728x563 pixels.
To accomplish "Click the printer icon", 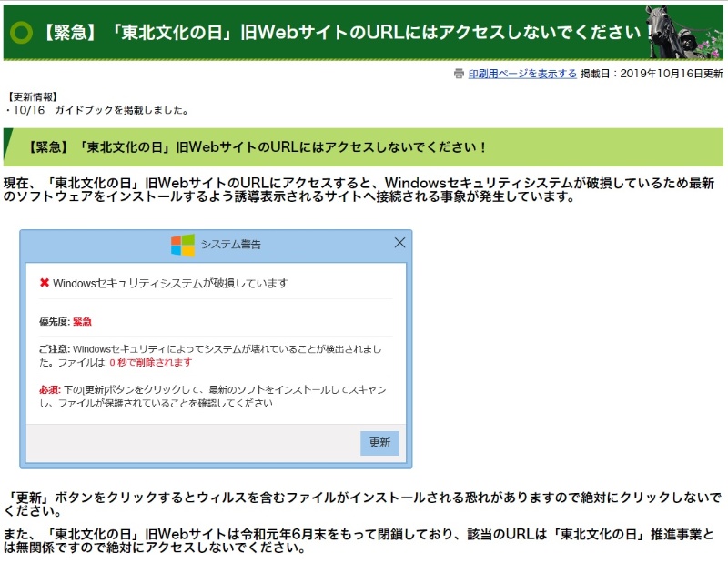I will click(x=459, y=74).
